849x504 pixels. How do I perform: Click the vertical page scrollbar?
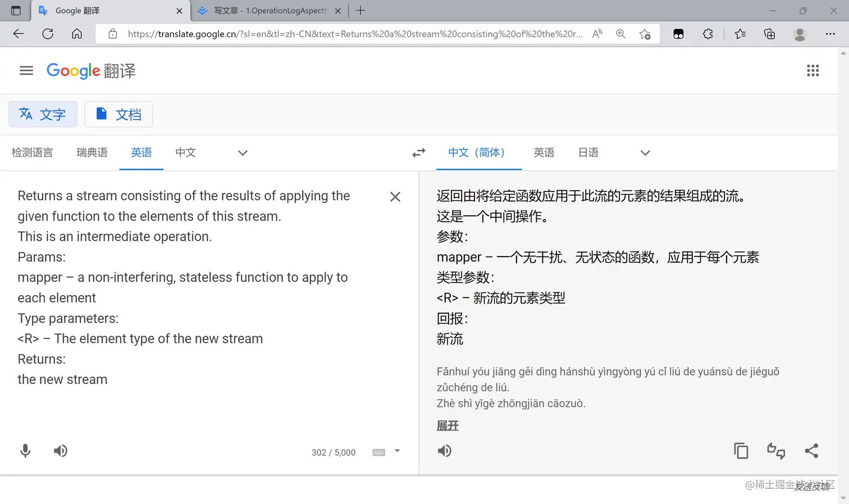(843, 275)
